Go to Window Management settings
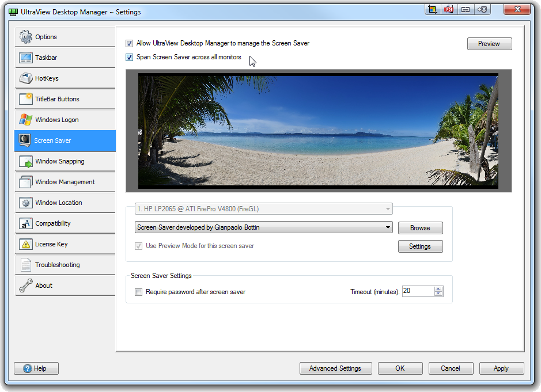This screenshot has height=392, width=541. [65, 182]
